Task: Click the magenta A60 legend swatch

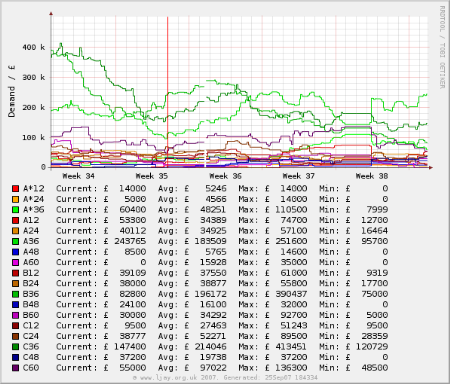Action: pos(15,263)
